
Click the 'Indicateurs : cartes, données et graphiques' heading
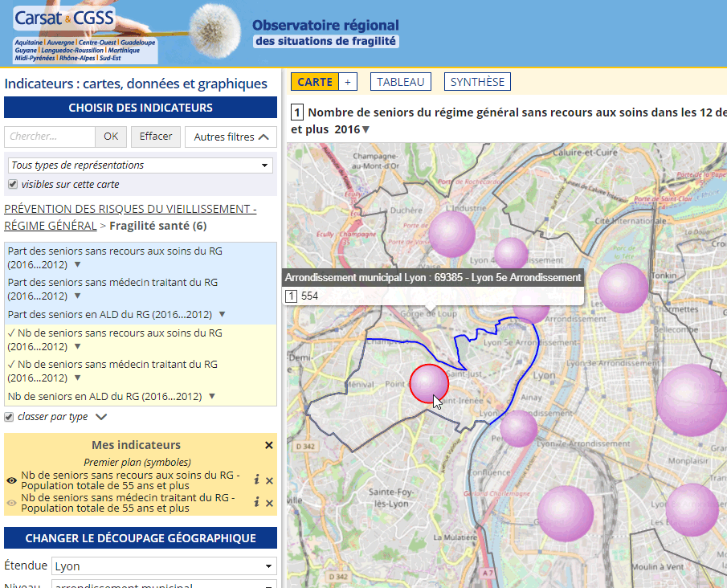click(x=136, y=84)
